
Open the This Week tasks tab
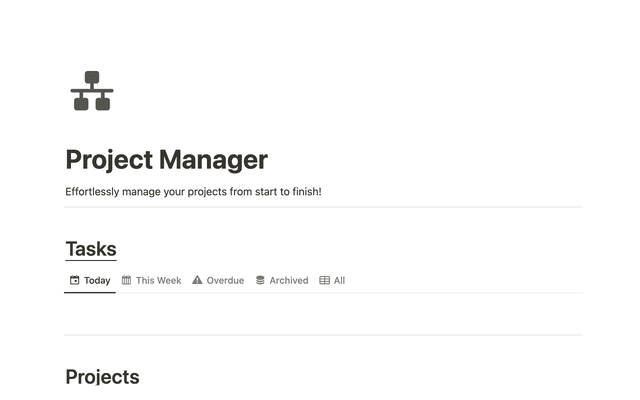158,281
